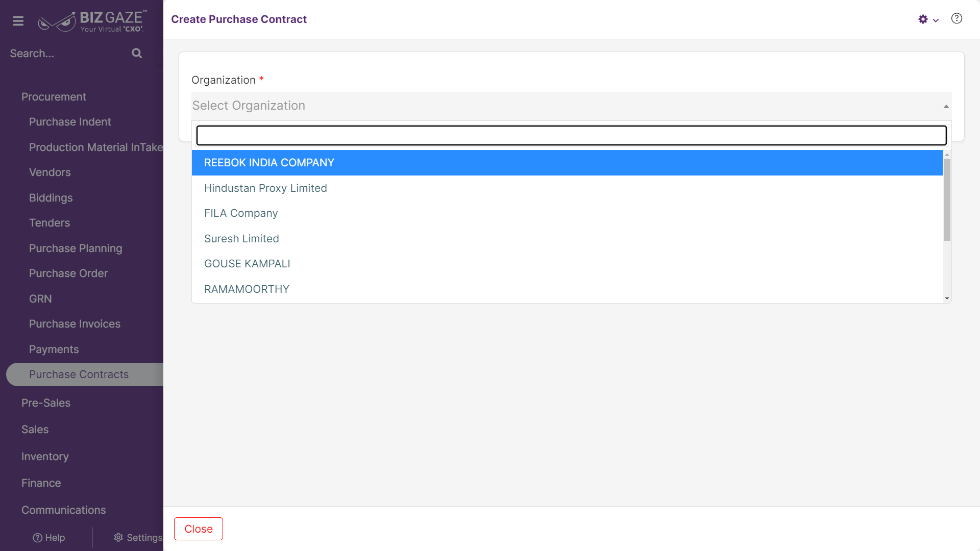
Task: Choose GOUSE KAMPALI option
Action: pos(567,264)
